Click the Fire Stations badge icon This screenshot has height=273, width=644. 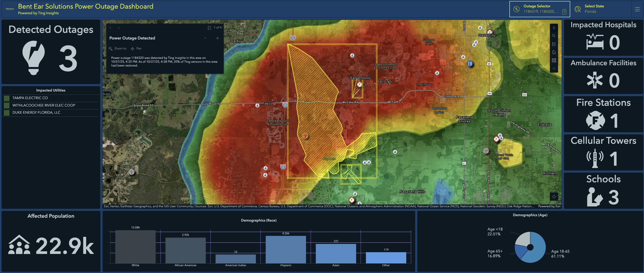click(595, 120)
